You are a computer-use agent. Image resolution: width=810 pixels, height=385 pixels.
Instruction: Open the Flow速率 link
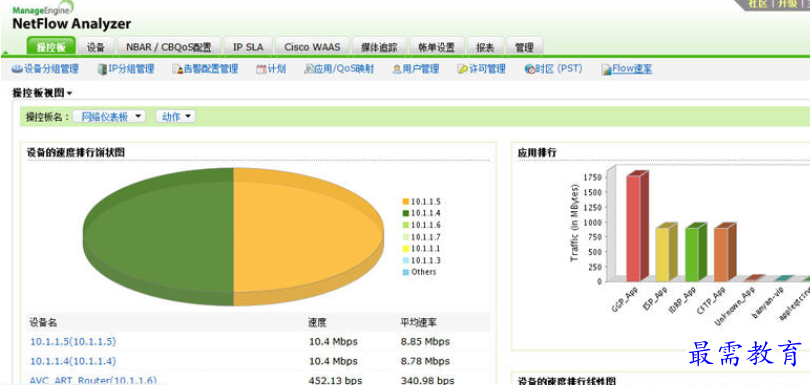tap(632, 69)
